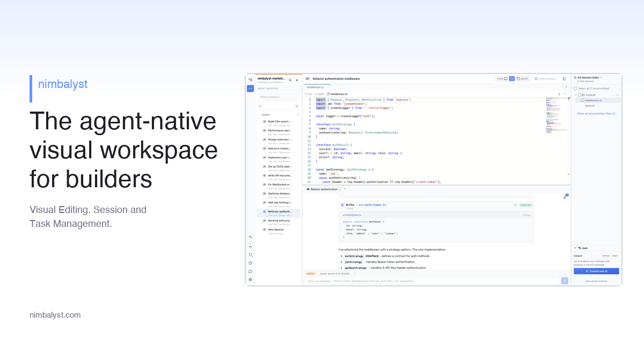This screenshot has height=338, width=644.
Task: Click the search icon beside the project name
Action: coord(290,80)
